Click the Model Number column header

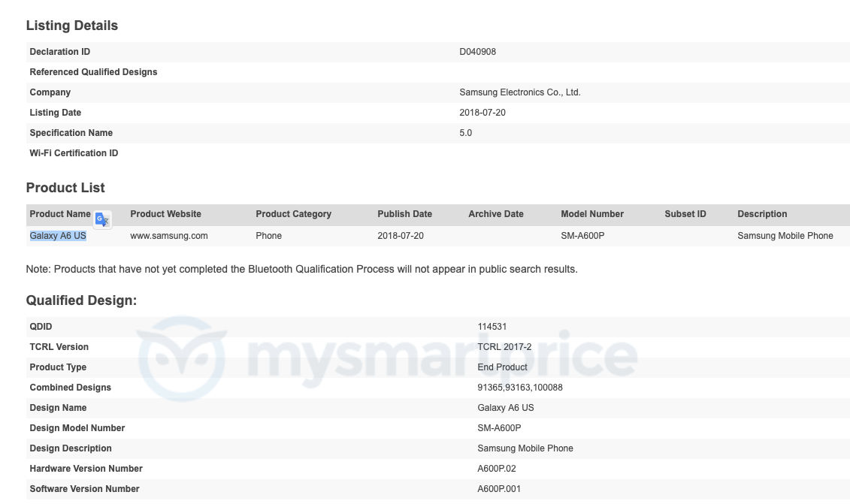[x=592, y=214]
